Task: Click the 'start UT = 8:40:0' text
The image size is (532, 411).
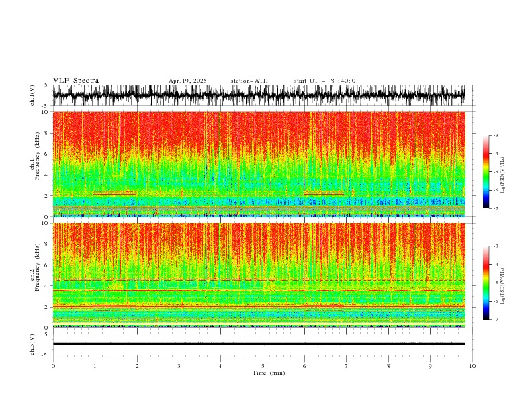Action: pos(324,81)
